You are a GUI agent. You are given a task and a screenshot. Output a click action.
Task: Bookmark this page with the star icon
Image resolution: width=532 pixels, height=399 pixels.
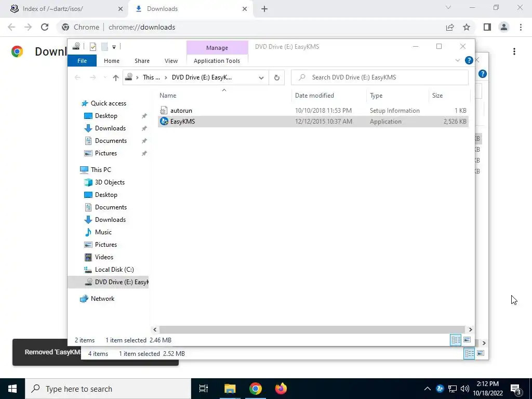[x=467, y=27]
